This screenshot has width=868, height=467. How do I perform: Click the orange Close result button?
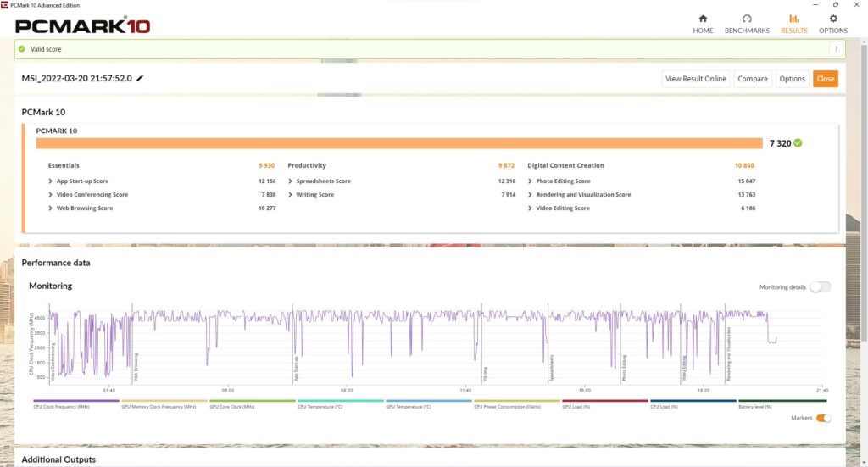pyautogui.click(x=825, y=79)
